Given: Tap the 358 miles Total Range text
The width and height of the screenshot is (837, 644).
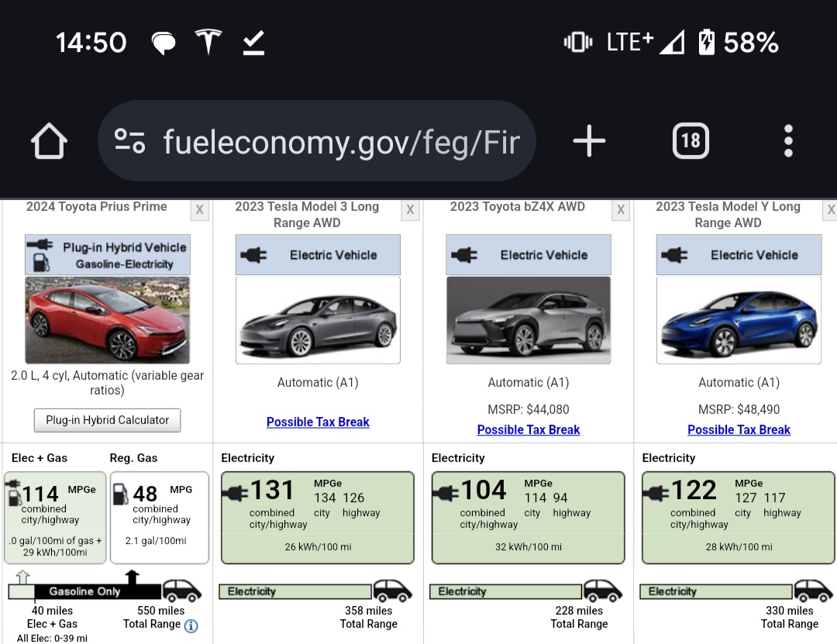Looking at the screenshot, I should pos(368,618).
